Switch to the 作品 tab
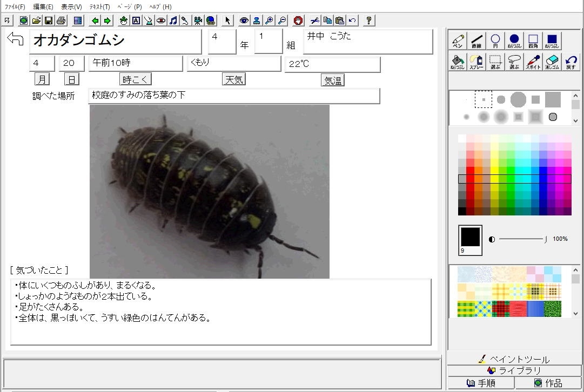 pyautogui.click(x=547, y=383)
